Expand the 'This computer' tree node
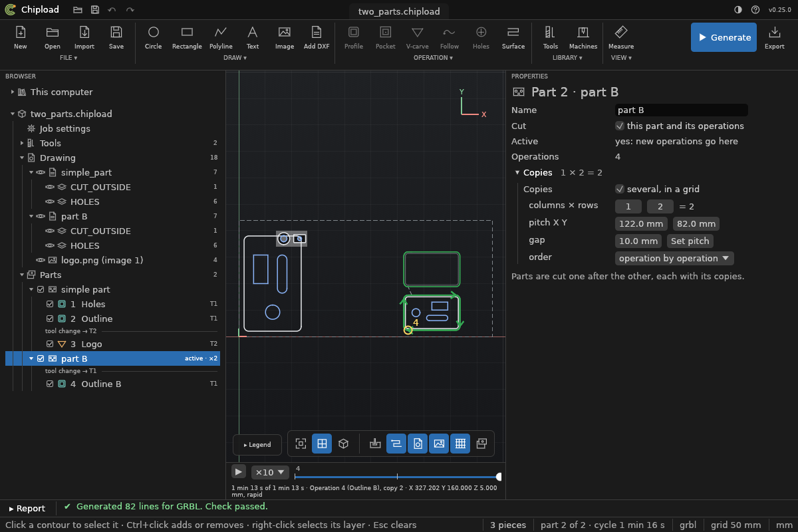Viewport: 798px width, 532px height. [x=13, y=92]
